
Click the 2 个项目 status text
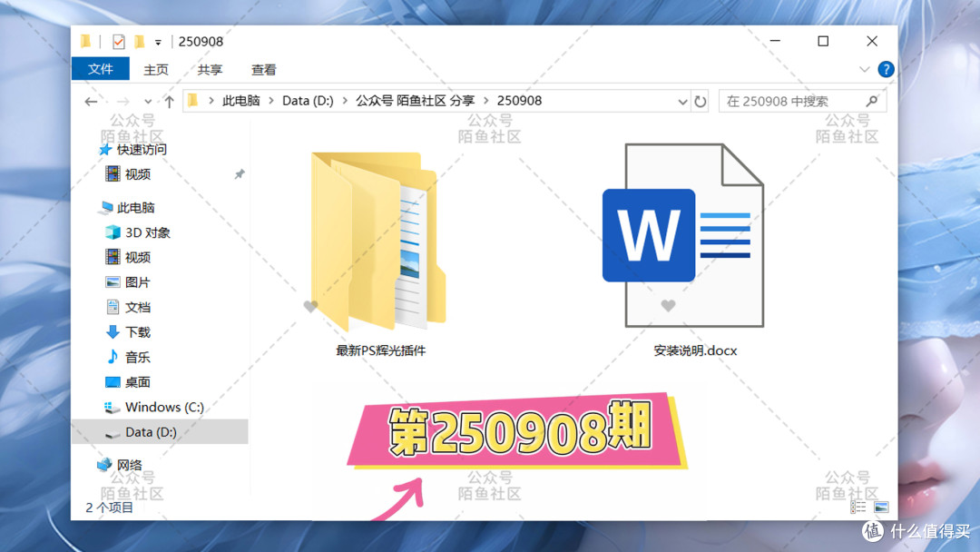(x=110, y=508)
